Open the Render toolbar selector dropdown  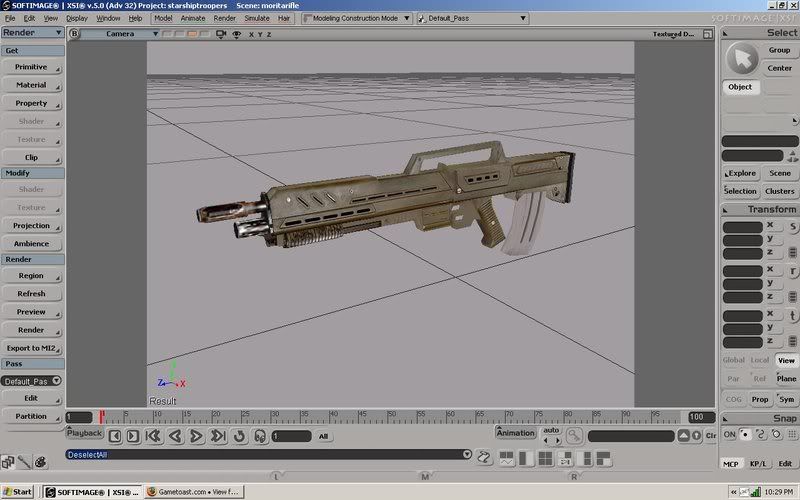[x=33, y=33]
